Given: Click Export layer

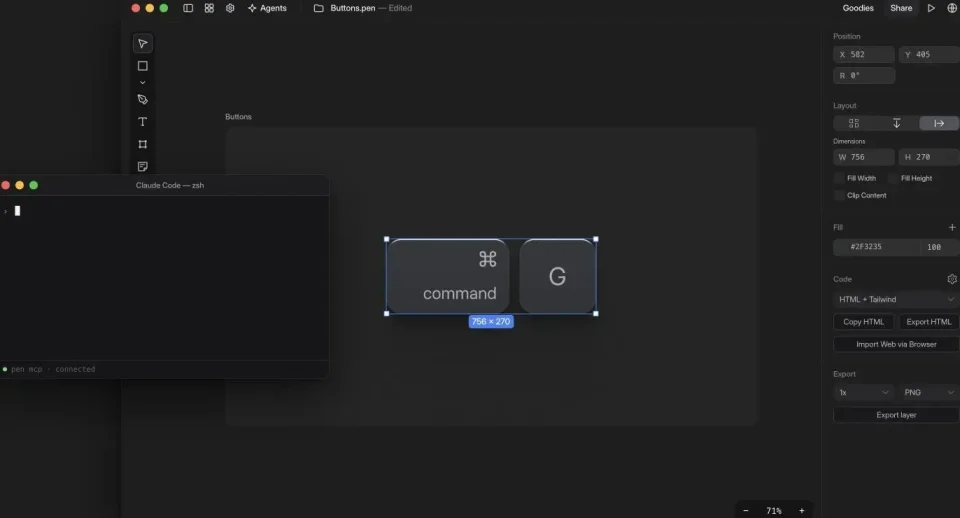Looking at the screenshot, I should point(896,415).
